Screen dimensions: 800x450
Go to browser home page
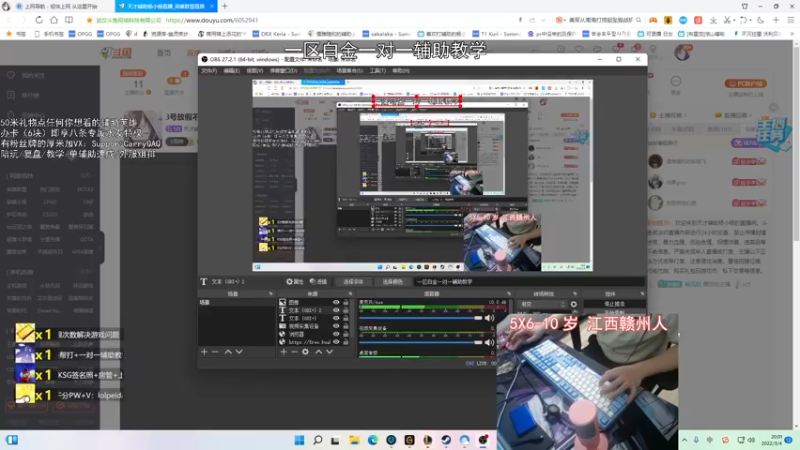pyautogui.click(x=54, y=20)
